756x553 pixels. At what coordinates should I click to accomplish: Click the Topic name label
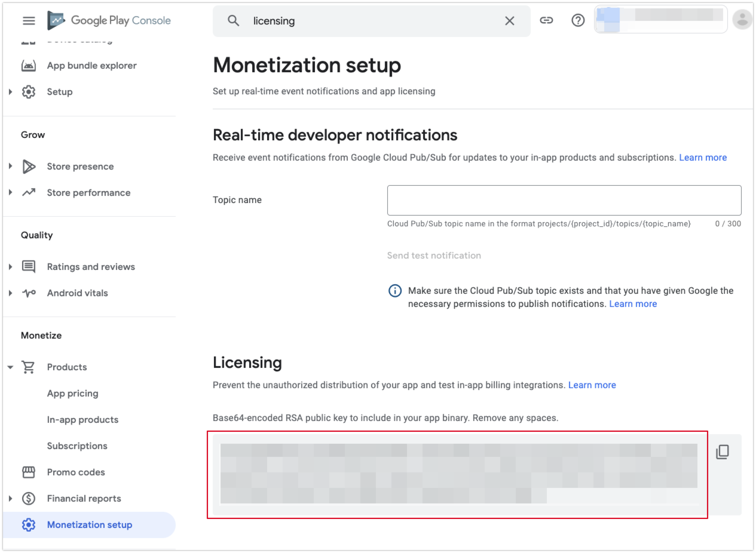coord(237,200)
